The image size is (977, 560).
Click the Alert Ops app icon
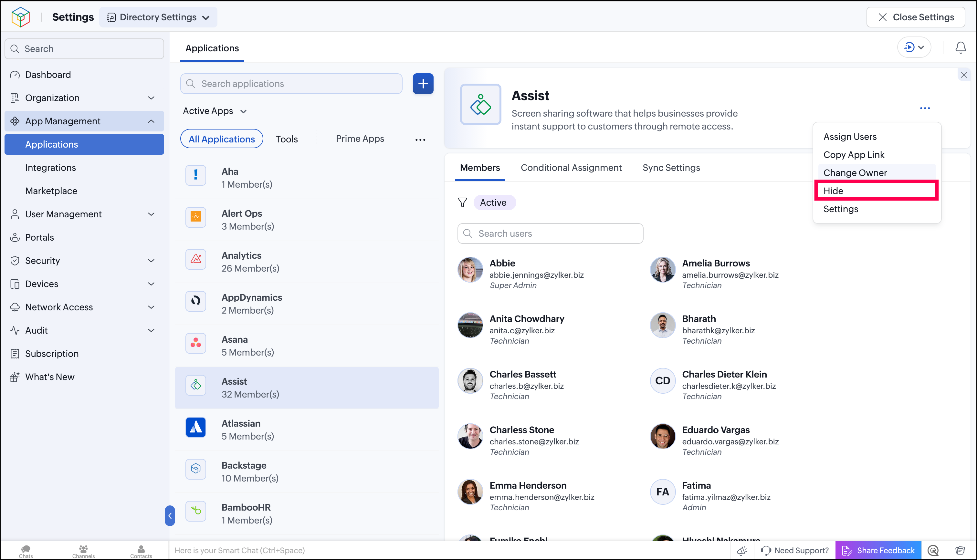point(196,217)
